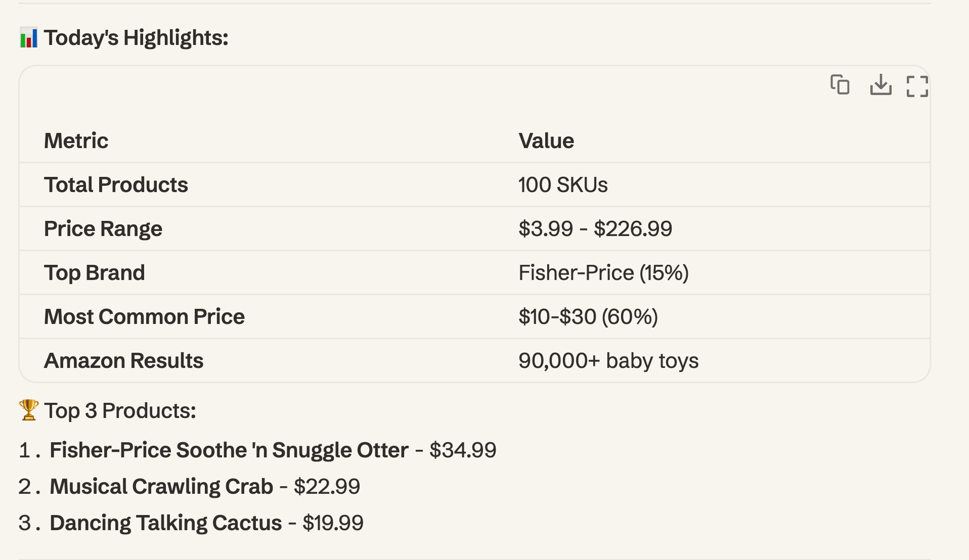Click the download arrow icon on the table
Image resolution: width=969 pixels, height=560 pixels.
[881, 86]
